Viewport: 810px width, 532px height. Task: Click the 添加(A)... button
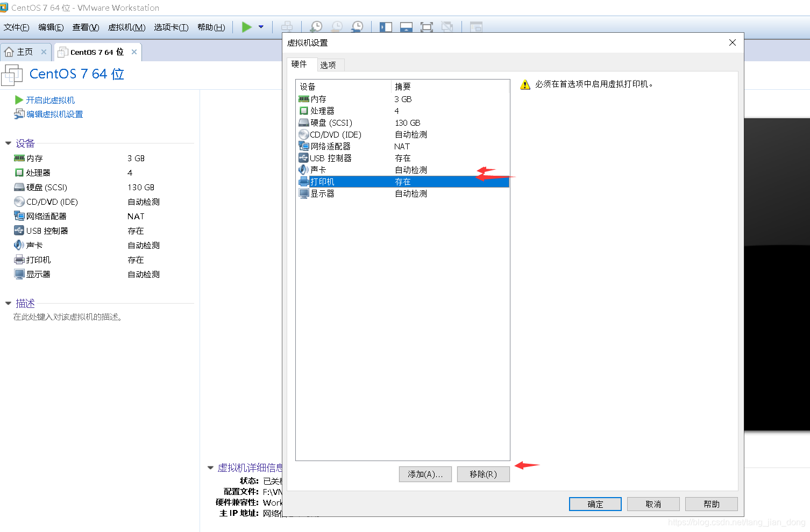[425, 474]
